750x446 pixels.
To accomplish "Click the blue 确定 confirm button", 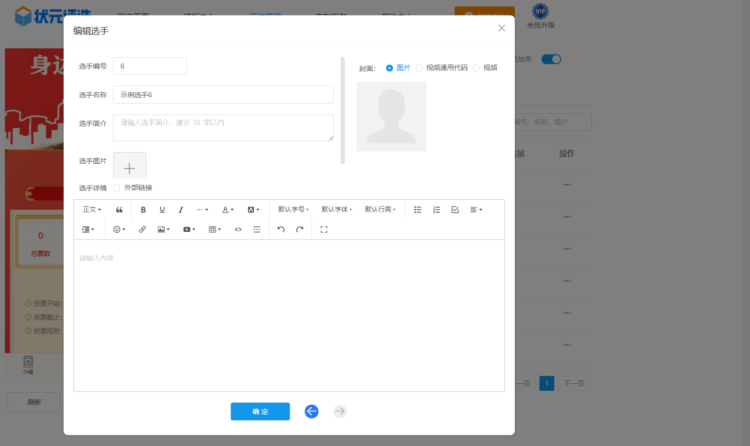I will (x=260, y=411).
